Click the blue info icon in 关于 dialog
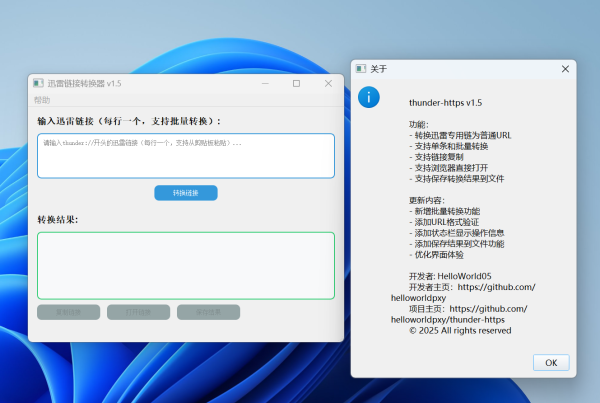Image resolution: width=600 pixels, height=403 pixels. point(370,97)
